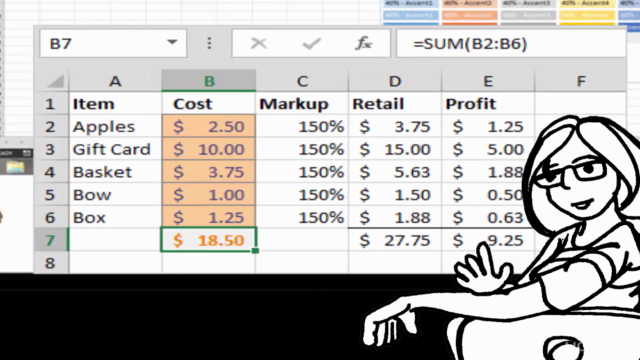The image size is (640, 360).
Task: Click the "Apples" cell
Action: (x=116, y=127)
